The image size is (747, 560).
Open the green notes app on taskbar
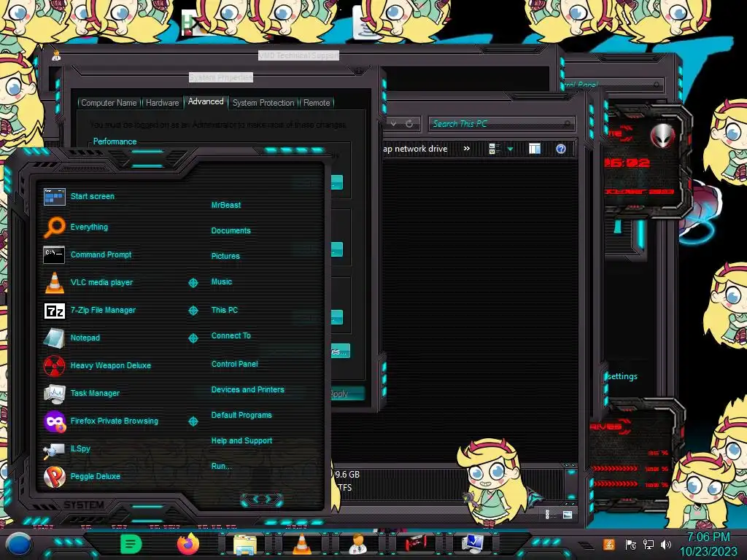(131, 544)
